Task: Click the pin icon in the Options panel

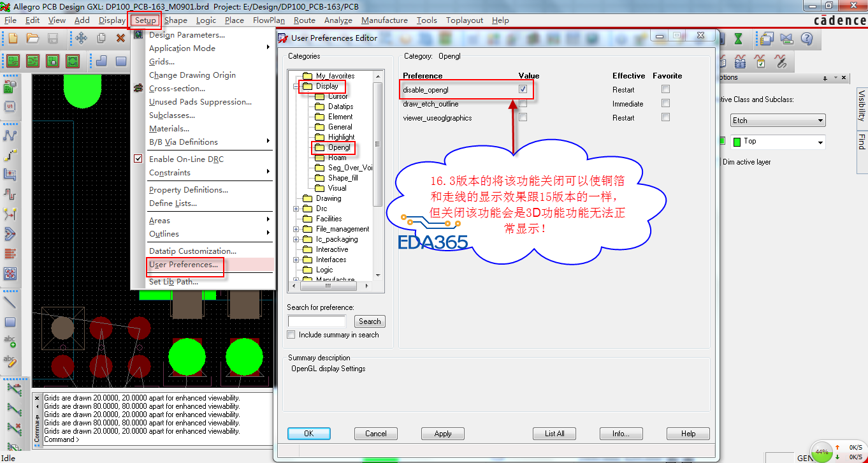Action: click(x=825, y=78)
